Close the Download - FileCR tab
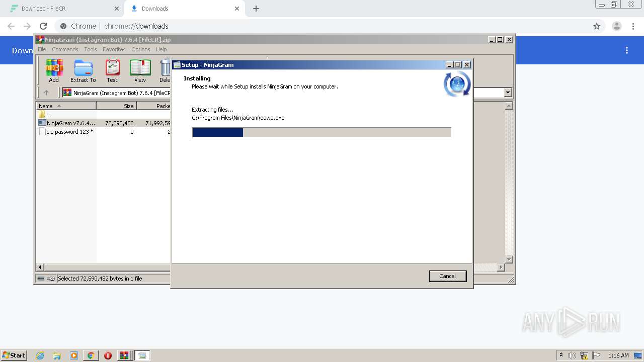This screenshot has height=362, width=644. (x=117, y=9)
